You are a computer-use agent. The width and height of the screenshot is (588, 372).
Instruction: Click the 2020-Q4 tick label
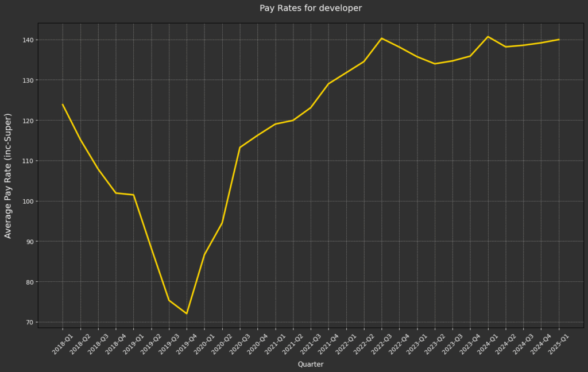257,344
